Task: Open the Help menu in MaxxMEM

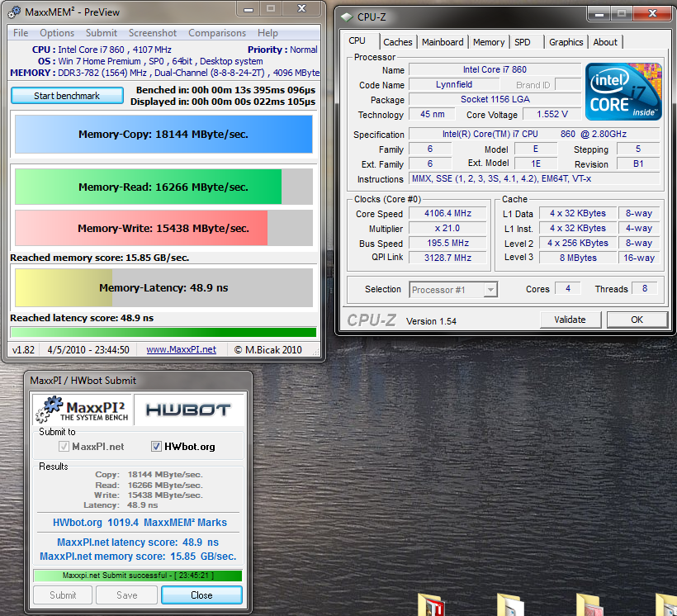Action: pos(267,33)
